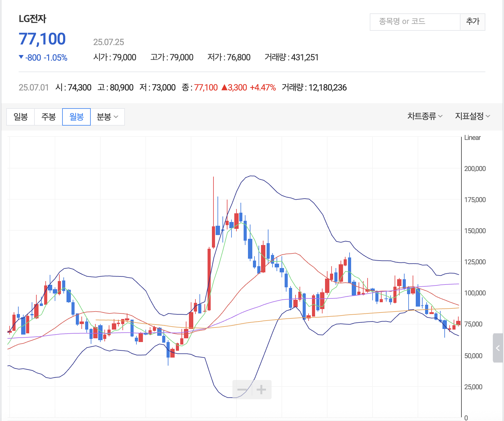504x421 pixels.
Task: Select the 주봉 weekly chart tab
Action: tap(48, 117)
